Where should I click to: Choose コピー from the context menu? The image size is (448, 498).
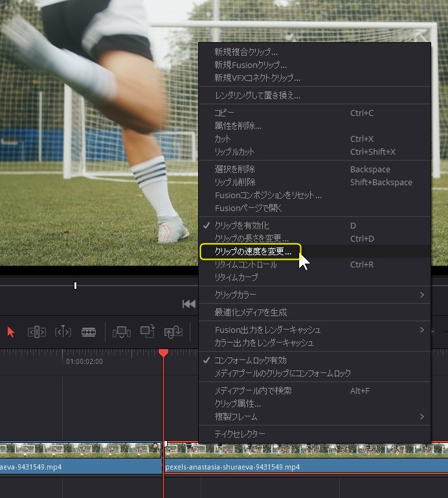315,113
